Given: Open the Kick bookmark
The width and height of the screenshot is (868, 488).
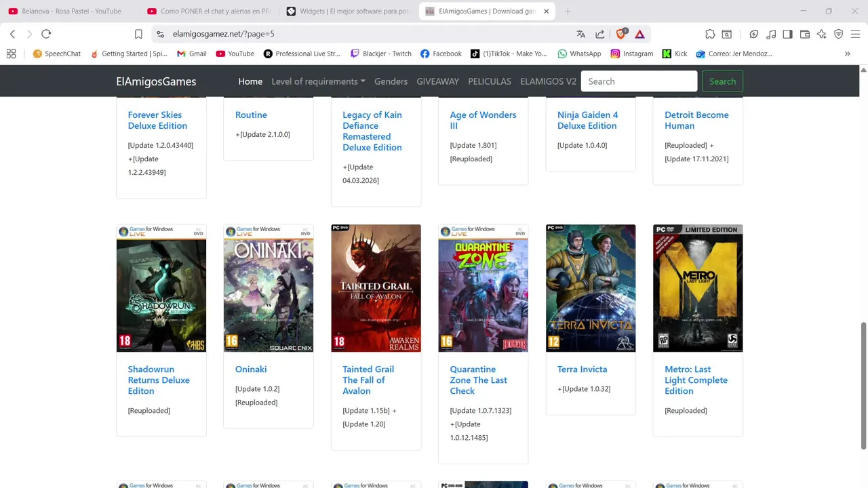Looking at the screenshot, I should (x=675, y=54).
